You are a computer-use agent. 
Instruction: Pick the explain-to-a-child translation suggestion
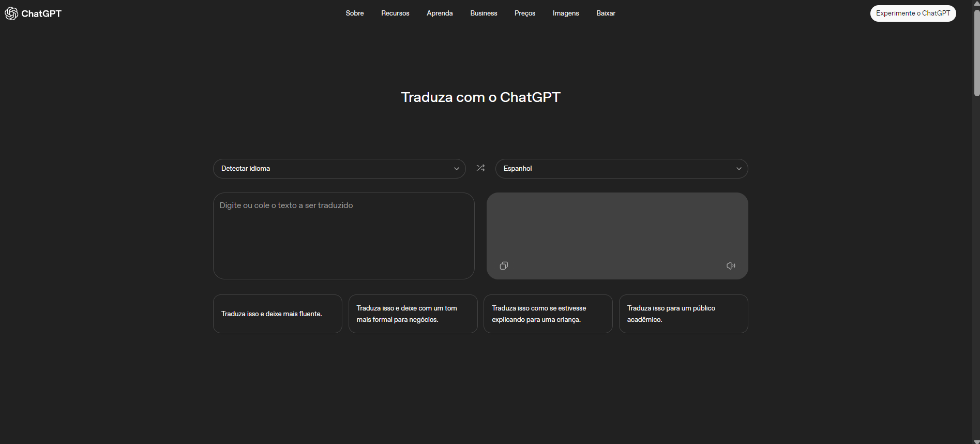tap(548, 314)
